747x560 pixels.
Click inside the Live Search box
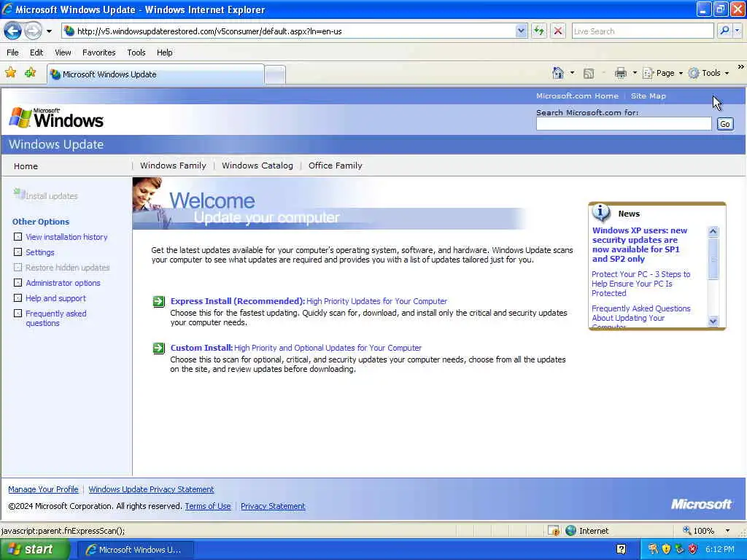[642, 31]
